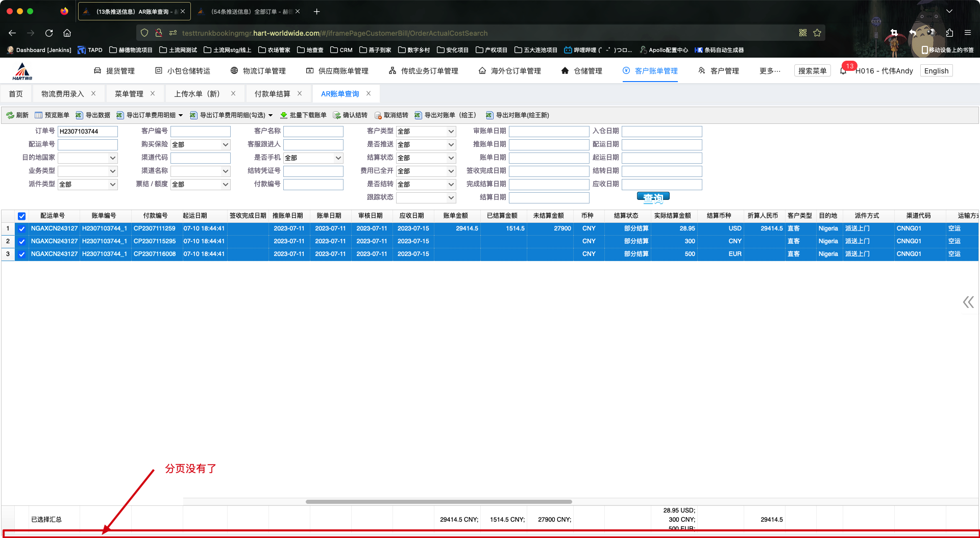Click the 取消结转 cancel icon
This screenshot has height=538, width=980.
coord(378,115)
